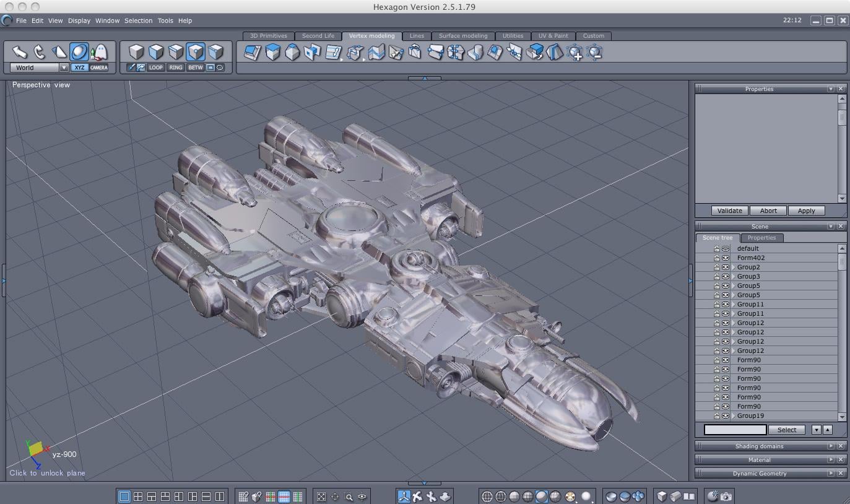The height and width of the screenshot is (504, 850).
Task: Open the Display menu
Action: [79, 20]
